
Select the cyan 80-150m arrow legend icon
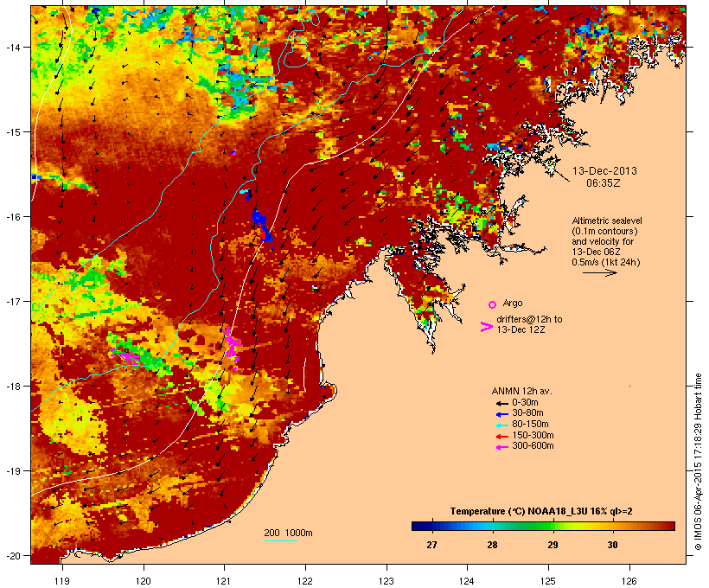point(501,425)
